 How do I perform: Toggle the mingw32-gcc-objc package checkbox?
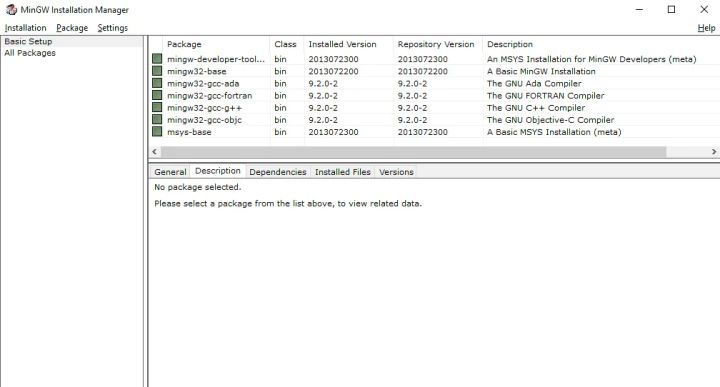157,119
